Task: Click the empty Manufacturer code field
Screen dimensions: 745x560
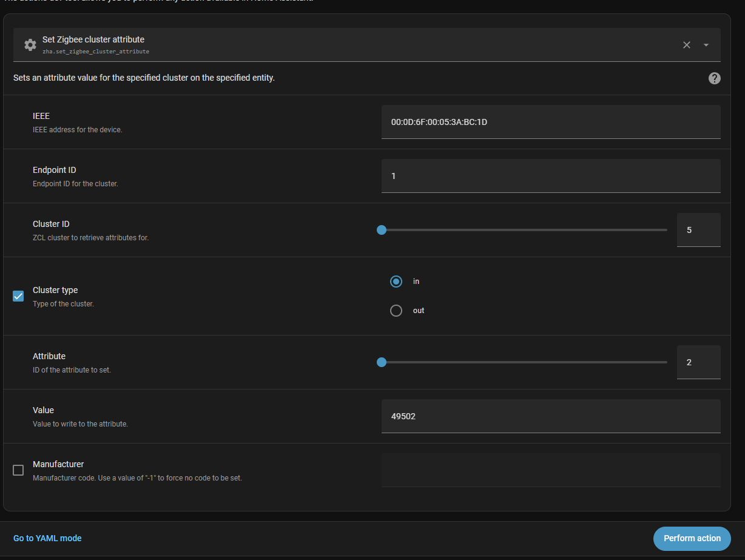Action: pos(550,470)
